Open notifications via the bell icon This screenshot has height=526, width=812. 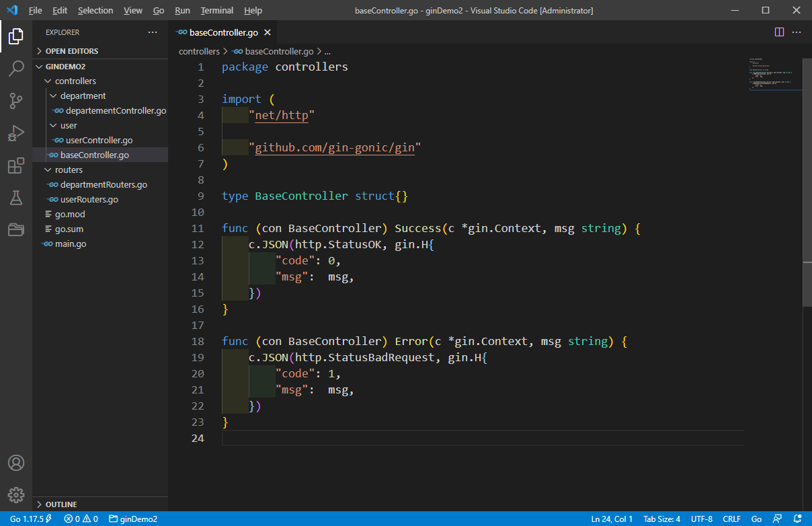pyautogui.click(x=797, y=519)
